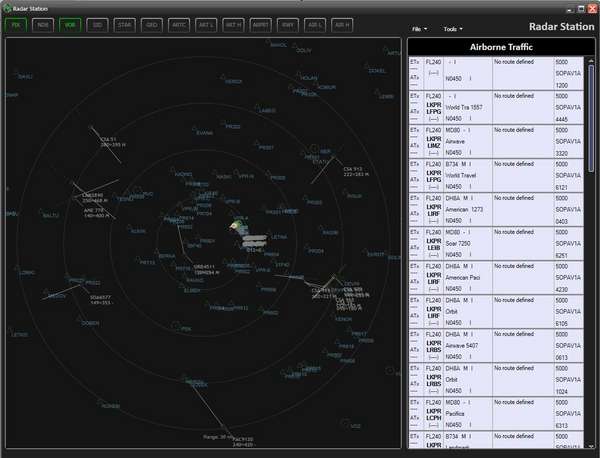Click squawk code 4230
600x458 pixels.
point(562,290)
